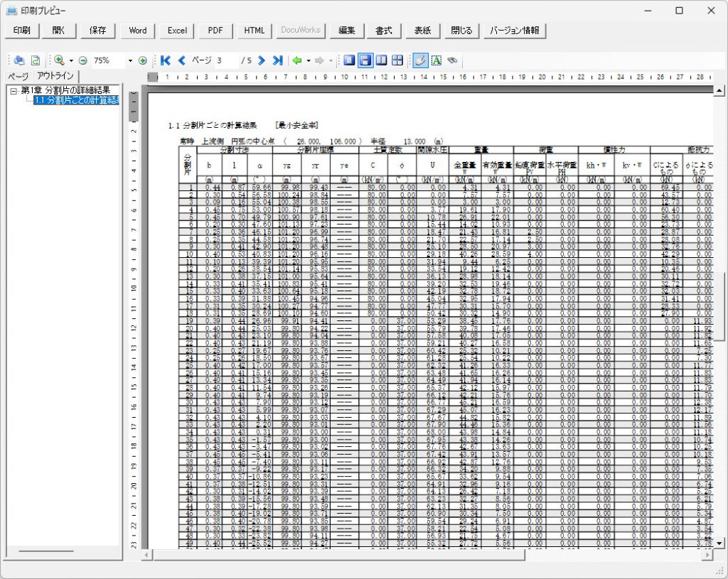Go to the previous page
The height and width of the screenshot is (579, 728).
[181, 60]
